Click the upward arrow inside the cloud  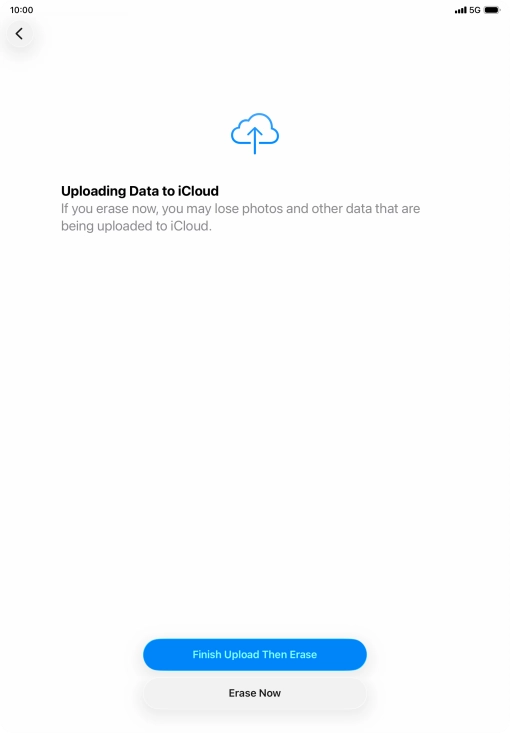255,140
